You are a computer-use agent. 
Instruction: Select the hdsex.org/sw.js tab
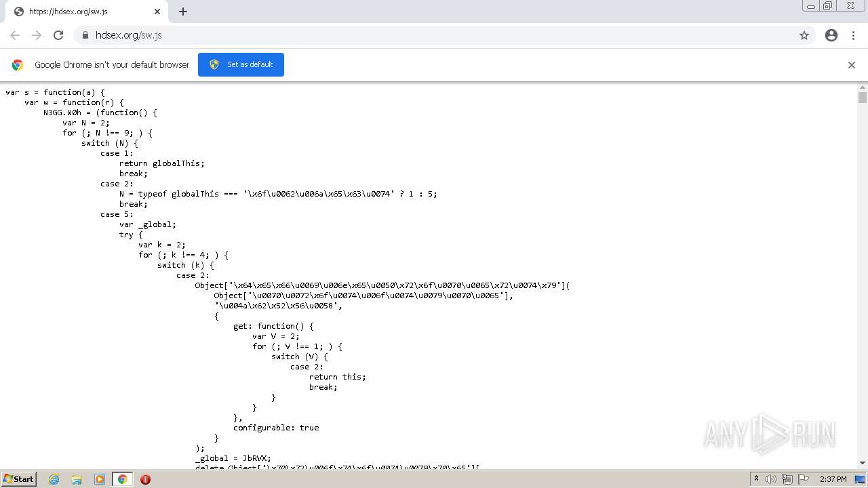click(87, 12)
